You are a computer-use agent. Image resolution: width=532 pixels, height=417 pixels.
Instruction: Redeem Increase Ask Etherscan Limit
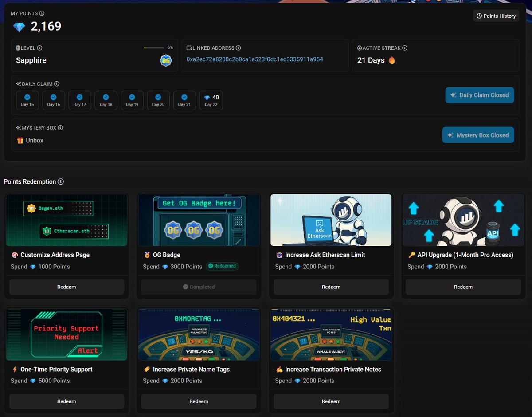(331, 287)
